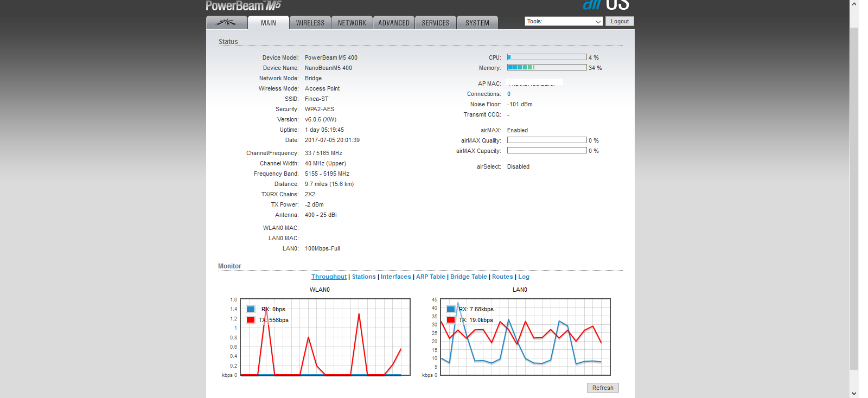Click the Refresh button

point(603,388)
